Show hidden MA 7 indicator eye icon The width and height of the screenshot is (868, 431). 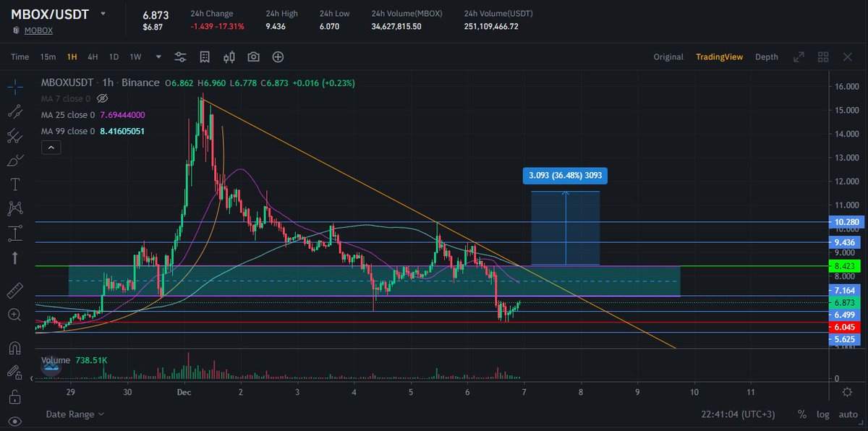(x=102, y=98)
